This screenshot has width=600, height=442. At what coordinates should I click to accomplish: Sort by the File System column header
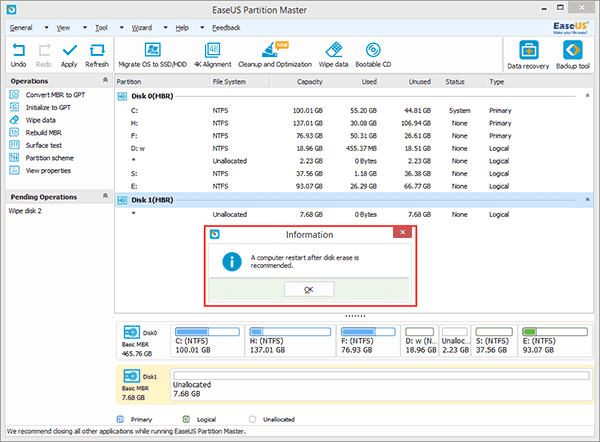[x=240, y=82]
